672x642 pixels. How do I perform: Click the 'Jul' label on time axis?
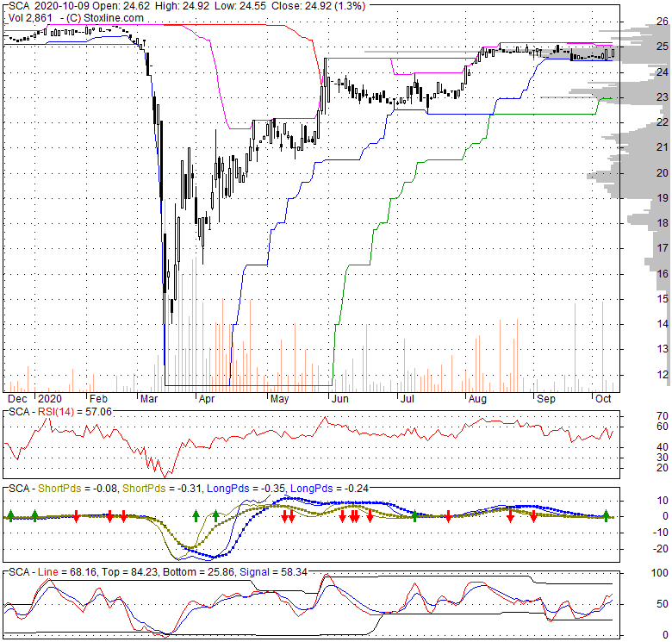407,399
